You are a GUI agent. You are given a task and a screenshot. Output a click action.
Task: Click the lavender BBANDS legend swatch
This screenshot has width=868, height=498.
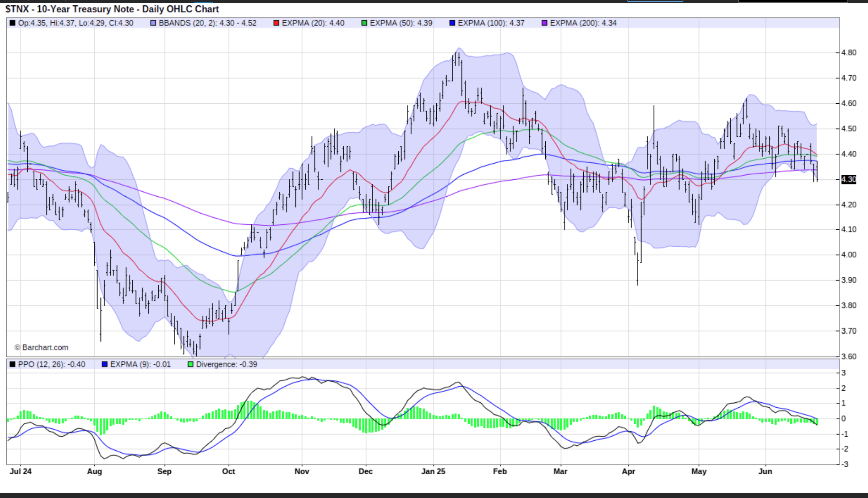pos(153,23)
